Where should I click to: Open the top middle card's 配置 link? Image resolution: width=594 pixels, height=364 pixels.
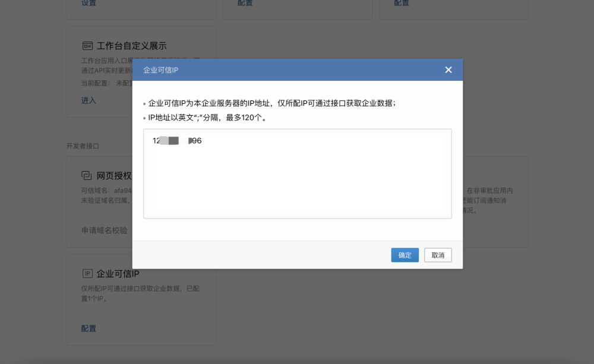point(245,3)
